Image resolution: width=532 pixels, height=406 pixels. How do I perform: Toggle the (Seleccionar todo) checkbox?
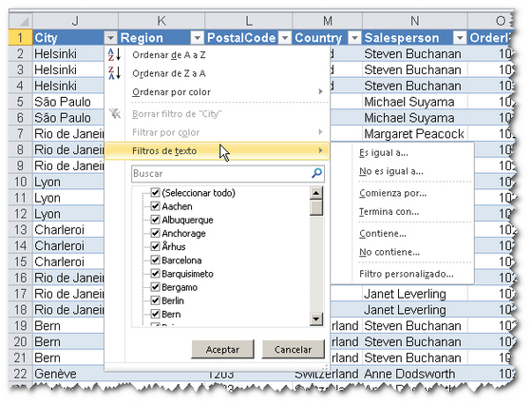(x=155, y=192)
